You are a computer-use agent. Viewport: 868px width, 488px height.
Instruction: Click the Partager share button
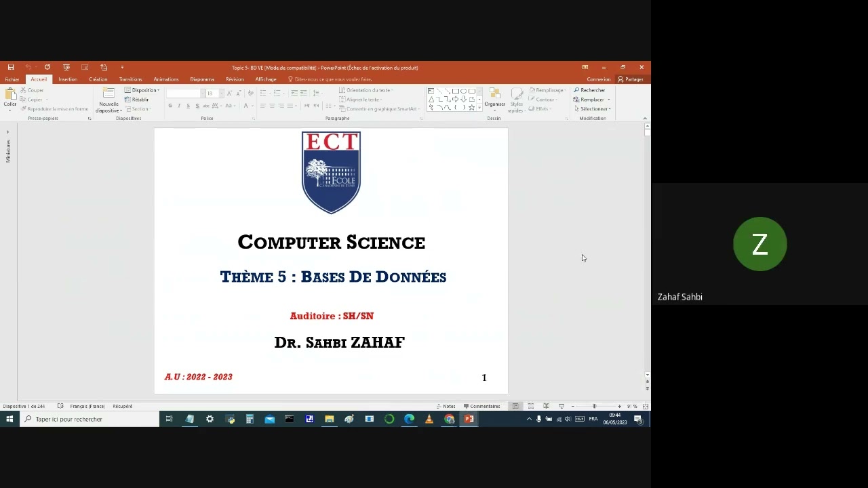click(631, 79)
